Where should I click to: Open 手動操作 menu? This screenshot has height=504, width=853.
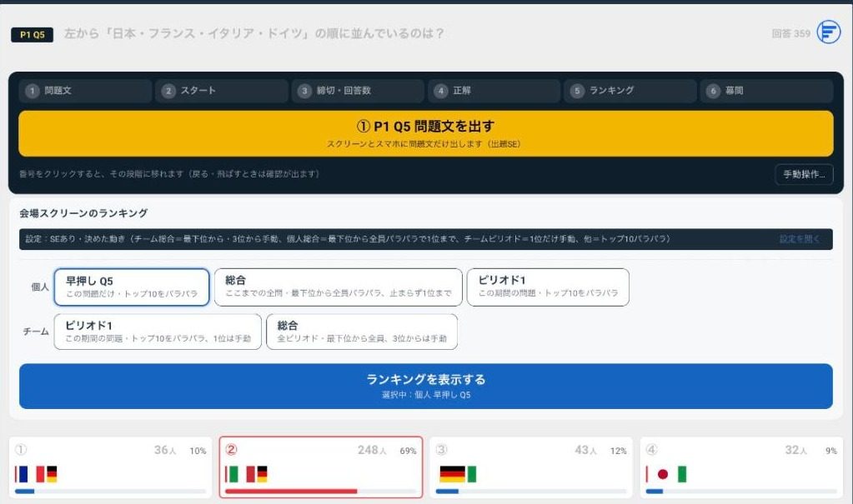click(804, 174)
